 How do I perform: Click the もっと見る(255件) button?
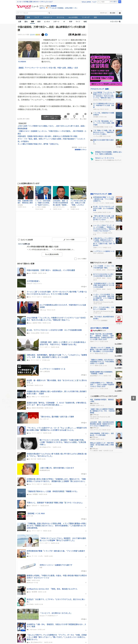pos(52,254)
